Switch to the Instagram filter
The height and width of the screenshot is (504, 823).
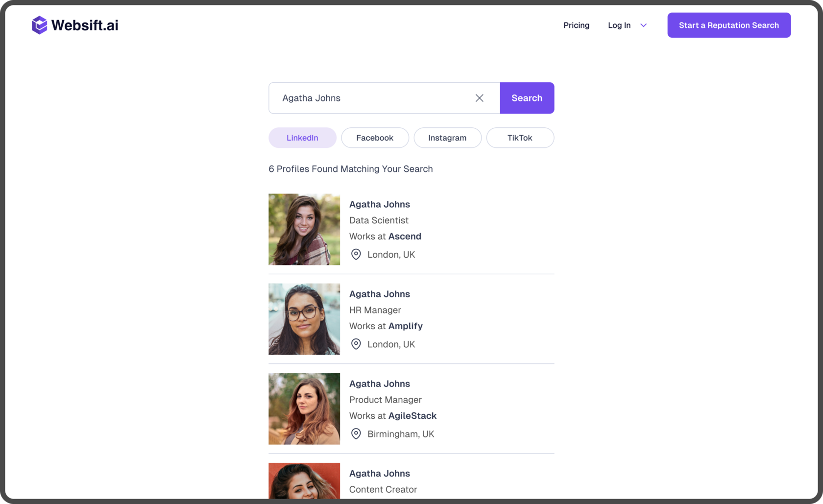pos(447,138)
